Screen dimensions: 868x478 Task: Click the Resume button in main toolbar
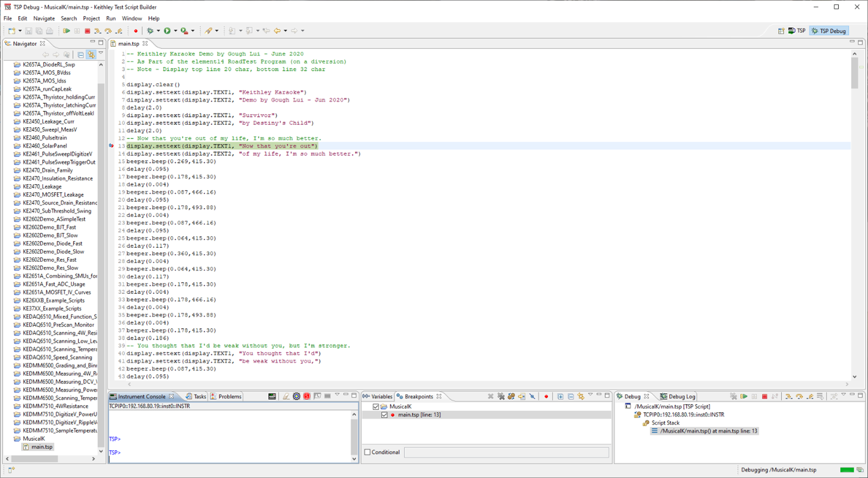click(x=66, y=31)
